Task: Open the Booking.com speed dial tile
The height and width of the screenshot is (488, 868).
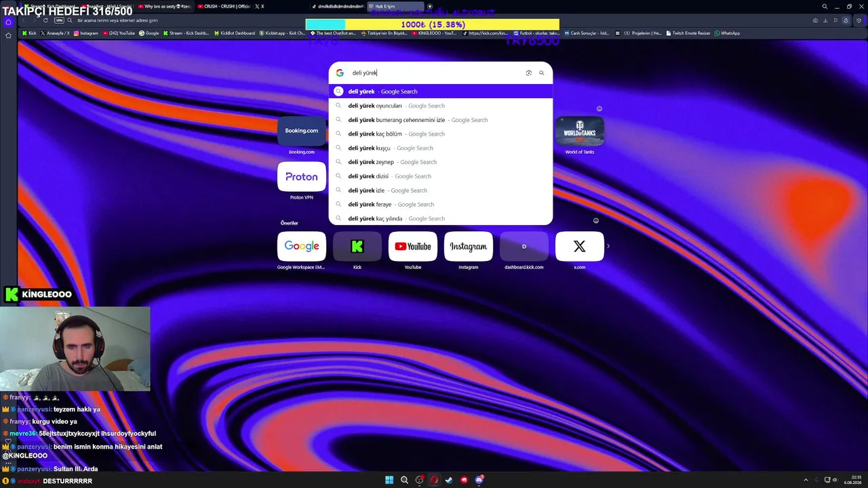Action: [x=302, y=131]
